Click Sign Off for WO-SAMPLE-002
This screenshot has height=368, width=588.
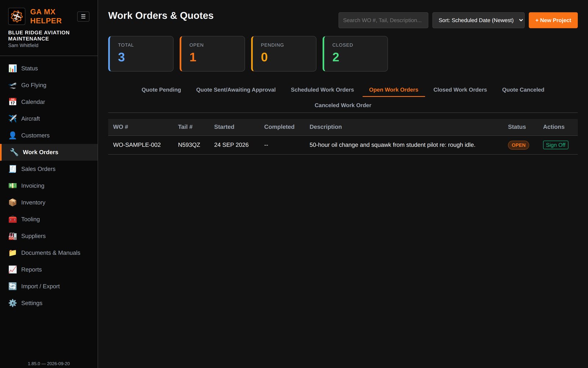(x=556, y=145)
